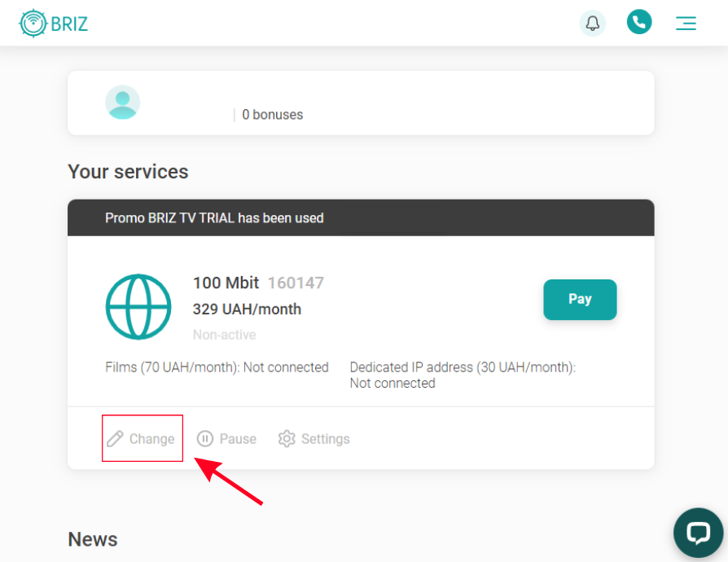Image resolution: width=728 pixels, height=562 pixels.
Task: Open service Settings
Action: tap(314, 439)
